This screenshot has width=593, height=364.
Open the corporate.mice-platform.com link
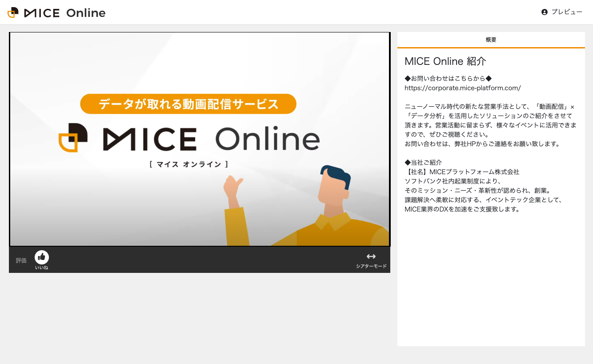462,88
